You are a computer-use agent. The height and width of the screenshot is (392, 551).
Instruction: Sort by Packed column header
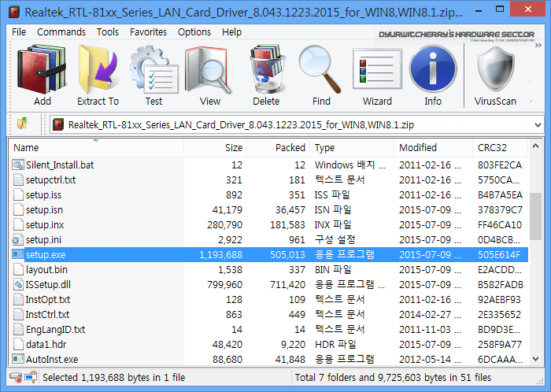[x=279, y=148]
